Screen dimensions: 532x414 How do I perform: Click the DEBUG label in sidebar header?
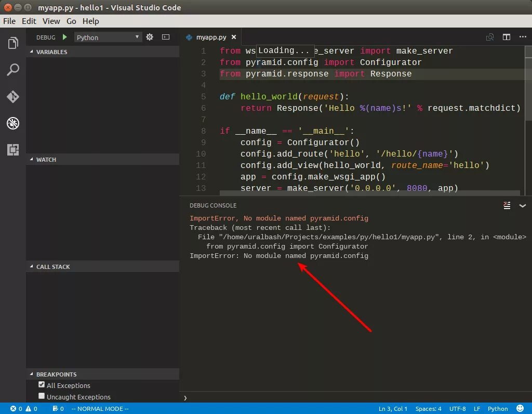point(46,37)
